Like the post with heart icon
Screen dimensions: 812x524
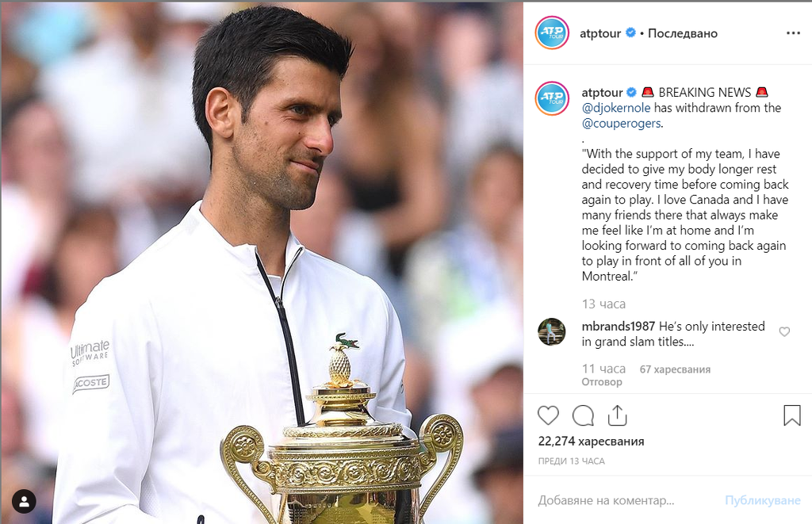548,415
